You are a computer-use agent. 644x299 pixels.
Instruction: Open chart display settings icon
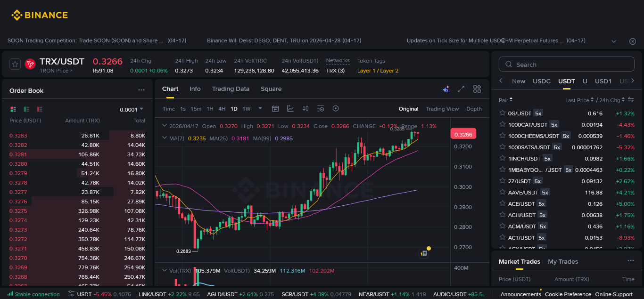pyautogui.click(x=321, y=108)
